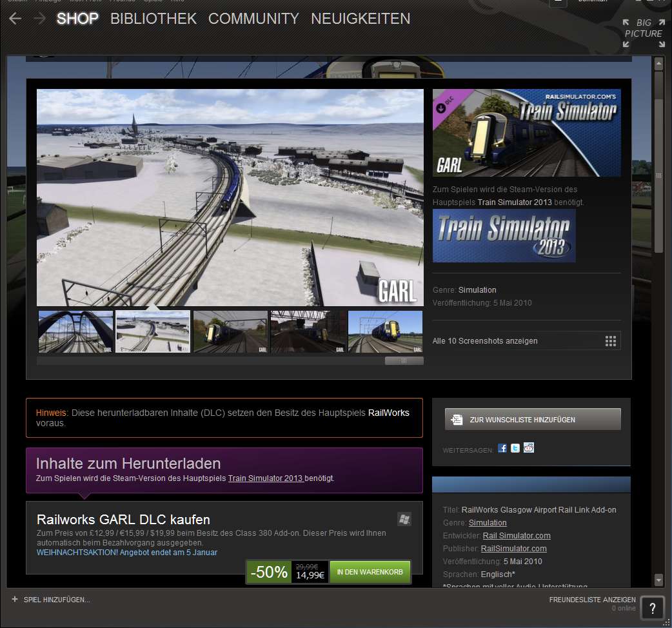Image resolution: width=672 pixels, height=628 pixels.
Task: Click the thumbnail strip scroll handle
Action: click(x=404, y=360)
